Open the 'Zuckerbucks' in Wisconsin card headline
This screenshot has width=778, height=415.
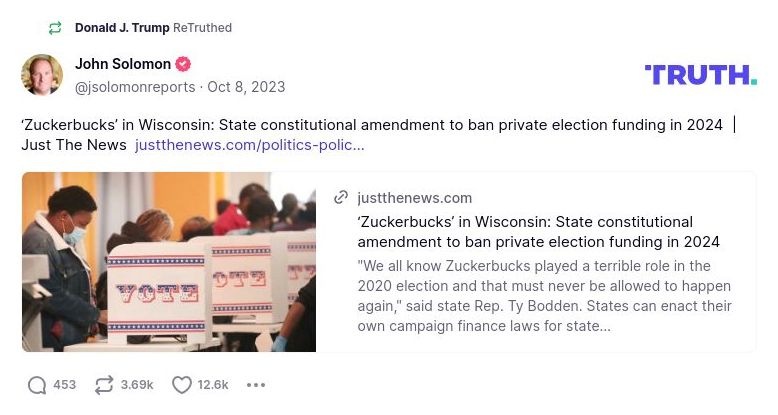click(x=538, y=232)
